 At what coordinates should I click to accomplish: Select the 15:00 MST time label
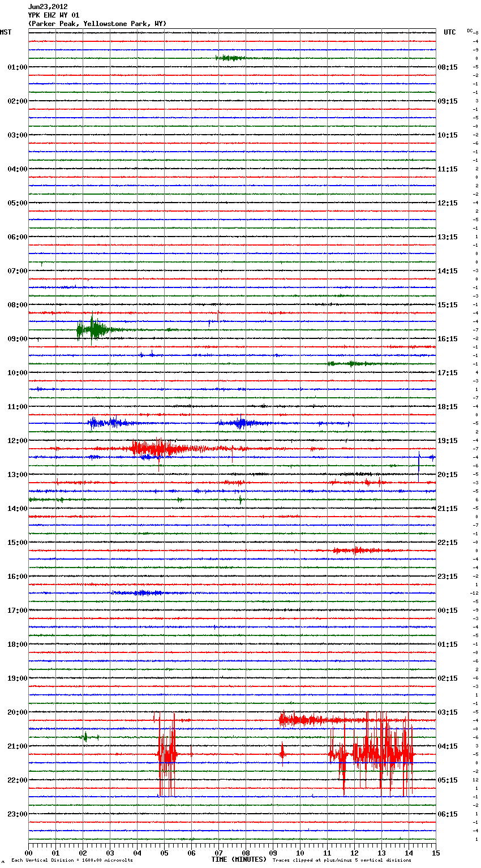[18, 543]
